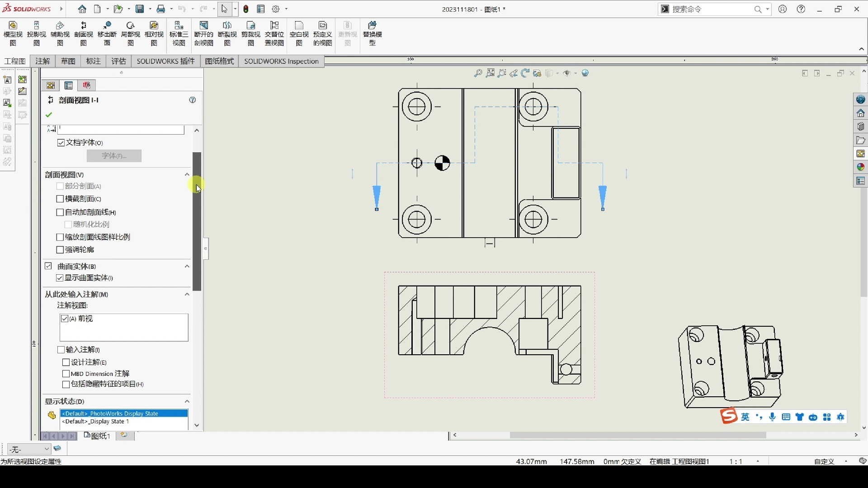The image size is (868, 488).
Task: Click the property panel vertical scrollbar
Action: point(197,221)
